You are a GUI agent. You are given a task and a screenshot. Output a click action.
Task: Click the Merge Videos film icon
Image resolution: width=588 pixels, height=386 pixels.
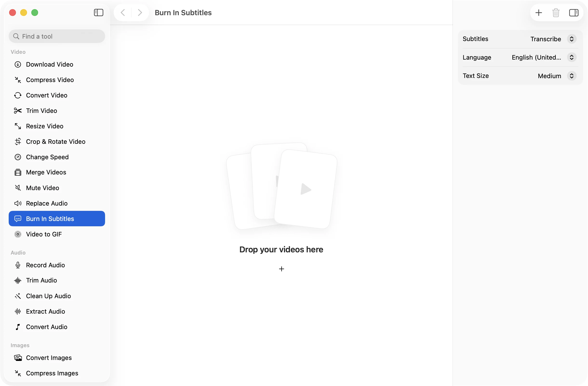(x=18, y=172)
